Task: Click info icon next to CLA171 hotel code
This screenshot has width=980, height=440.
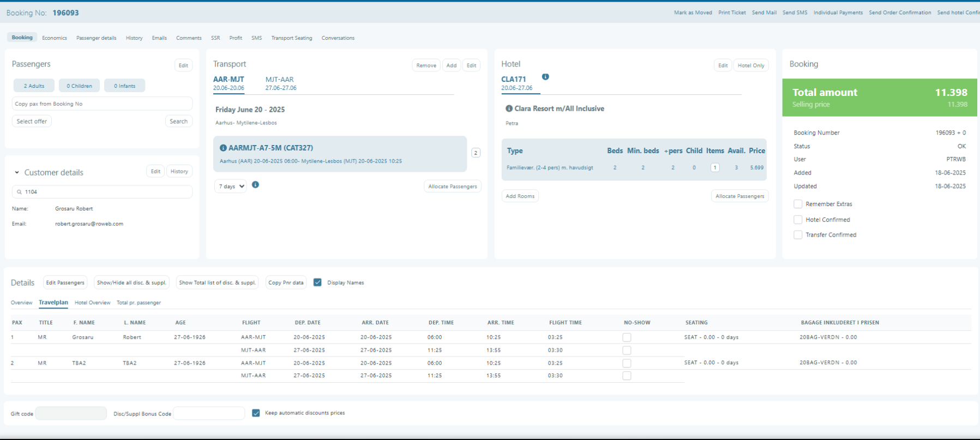Action: click(545, 77)
